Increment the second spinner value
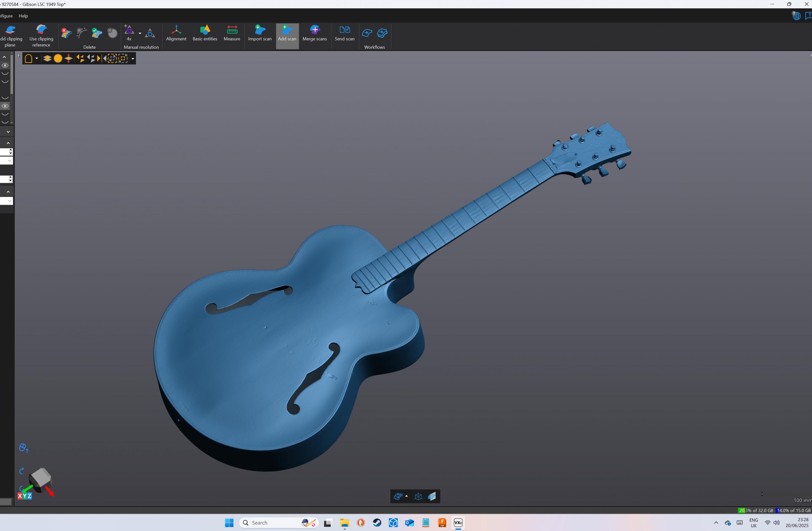This screenshot has height=531, width=812. [x=11, y=177]
